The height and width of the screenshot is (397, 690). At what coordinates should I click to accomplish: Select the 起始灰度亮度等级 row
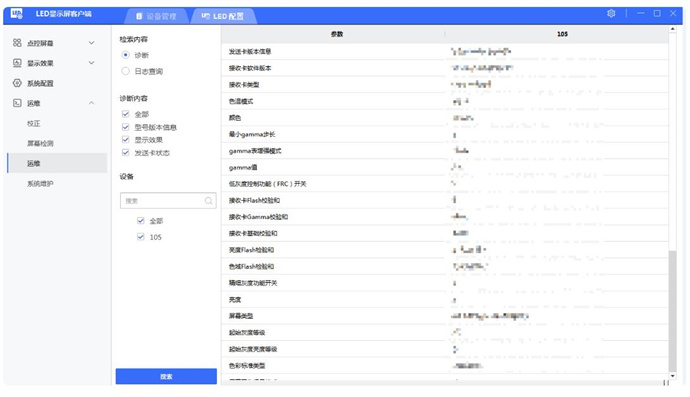tap(445, 349)
